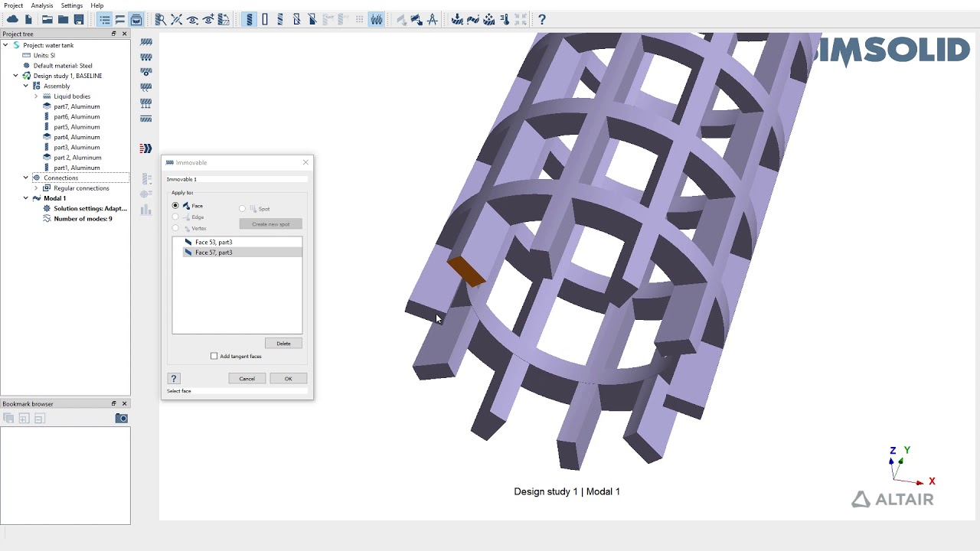Expand the Regular connections node
Image resolution: width=980 pixels, height=551 pixels.
pyautogui.click(x=36, y=188)
